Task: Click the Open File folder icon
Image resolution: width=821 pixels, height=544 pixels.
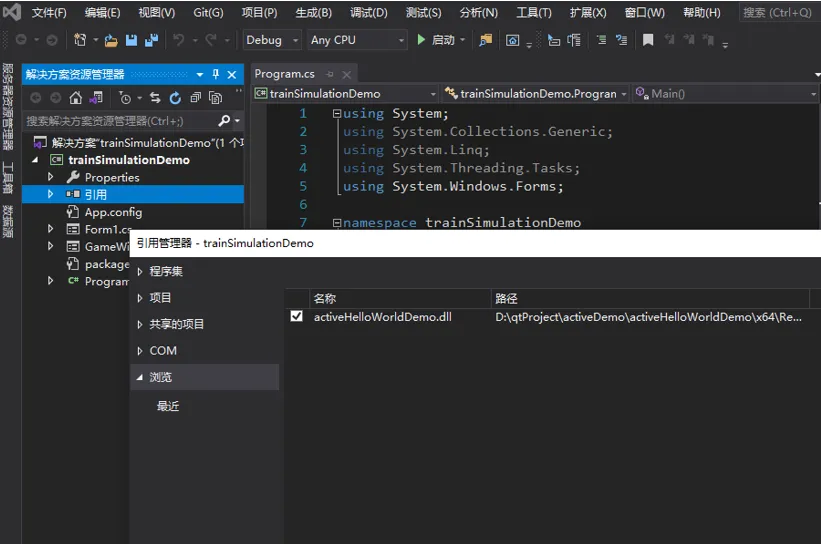Action: pos(111,40)
